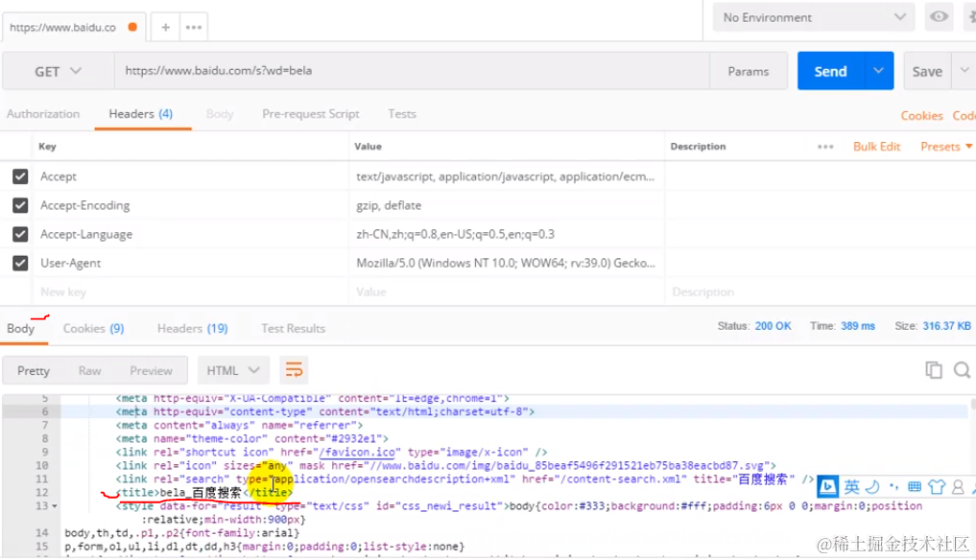This screenshot has height=560, width=976.
Task: Open the Presets dropdown
Action: 945,147
